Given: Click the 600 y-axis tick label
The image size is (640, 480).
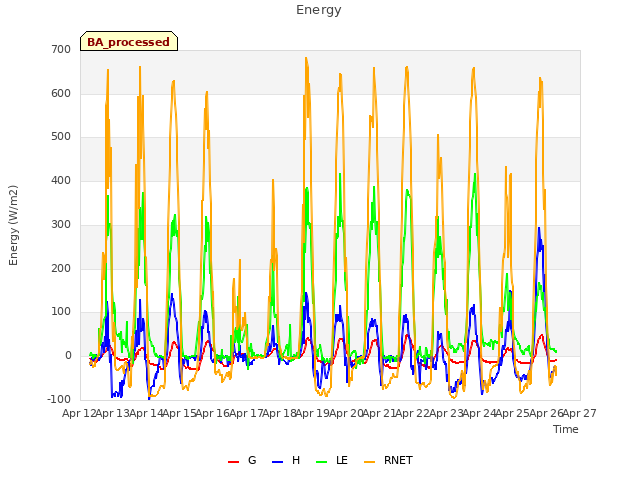Looking at the screenshot, I should [x=61, y=93].
